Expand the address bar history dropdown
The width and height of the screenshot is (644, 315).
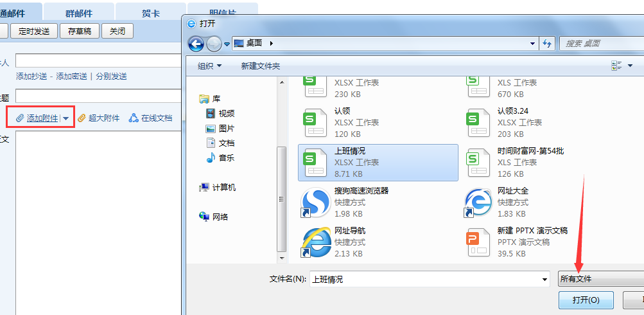[532, 44]
